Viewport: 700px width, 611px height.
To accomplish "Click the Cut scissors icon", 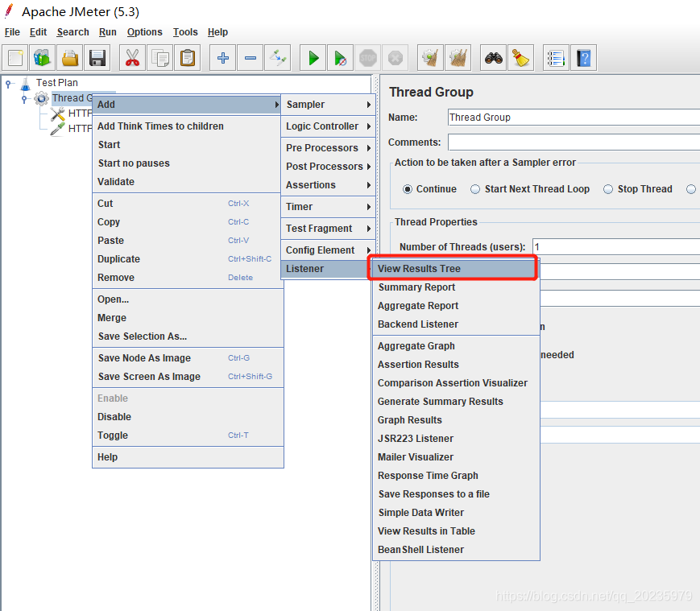I will (133, 58).
